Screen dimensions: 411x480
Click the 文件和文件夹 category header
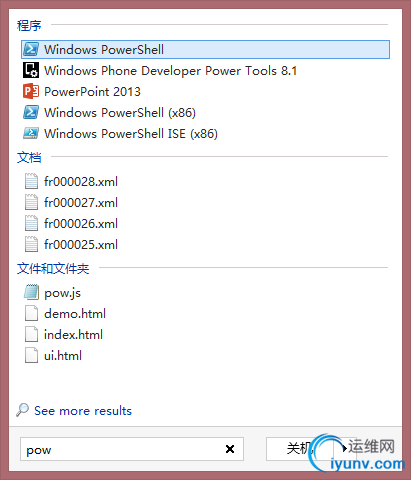pos(53,268)
